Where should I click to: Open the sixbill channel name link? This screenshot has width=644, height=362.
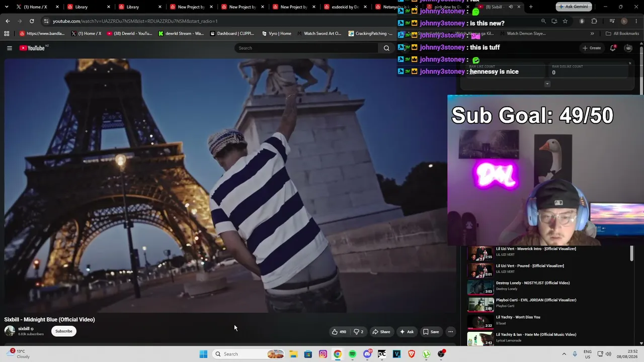24,329
